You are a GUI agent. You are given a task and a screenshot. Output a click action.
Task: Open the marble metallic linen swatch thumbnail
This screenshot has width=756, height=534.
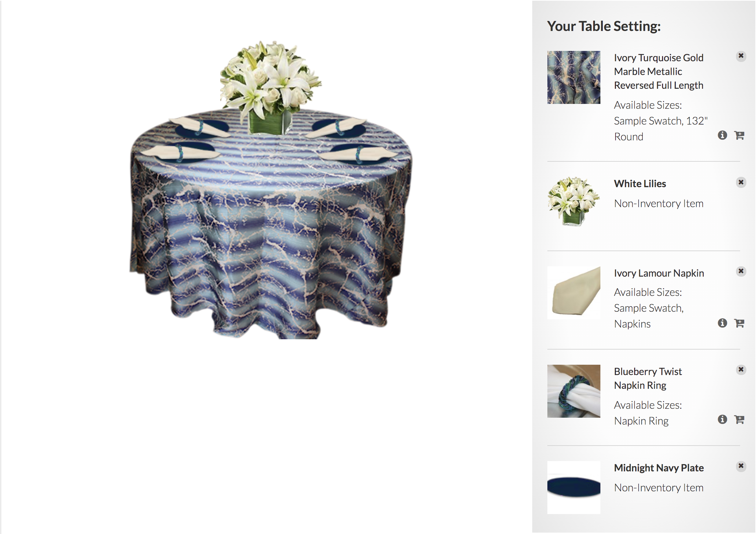point(574,77)
